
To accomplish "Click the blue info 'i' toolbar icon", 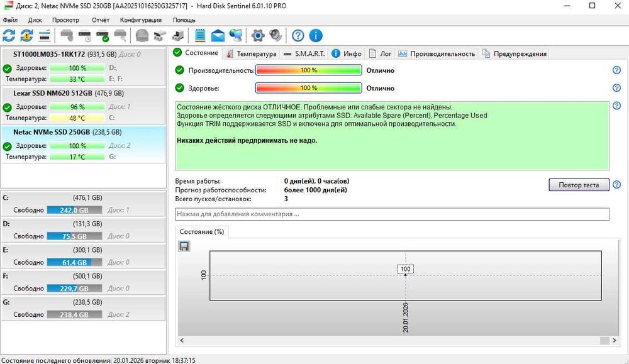I will coord(316,36).
